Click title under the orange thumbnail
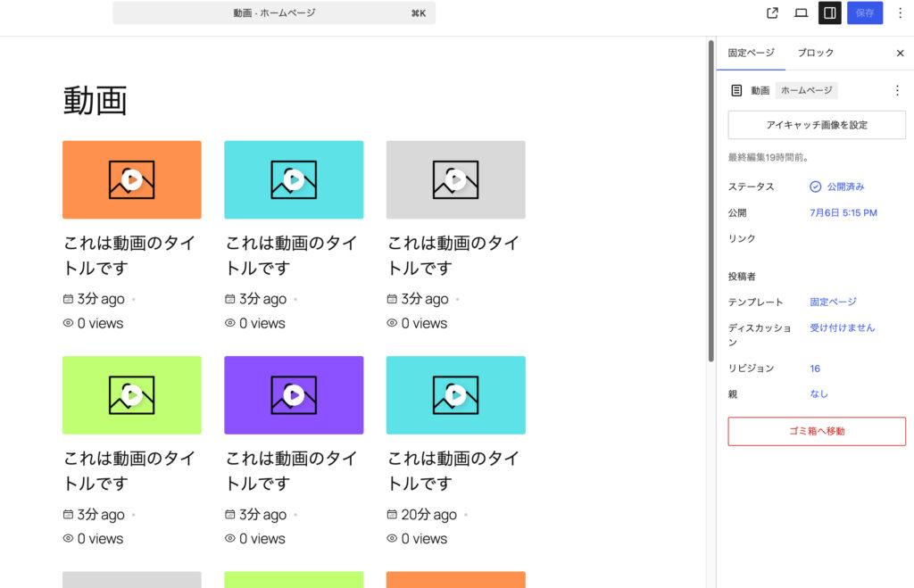 point(129,255)
